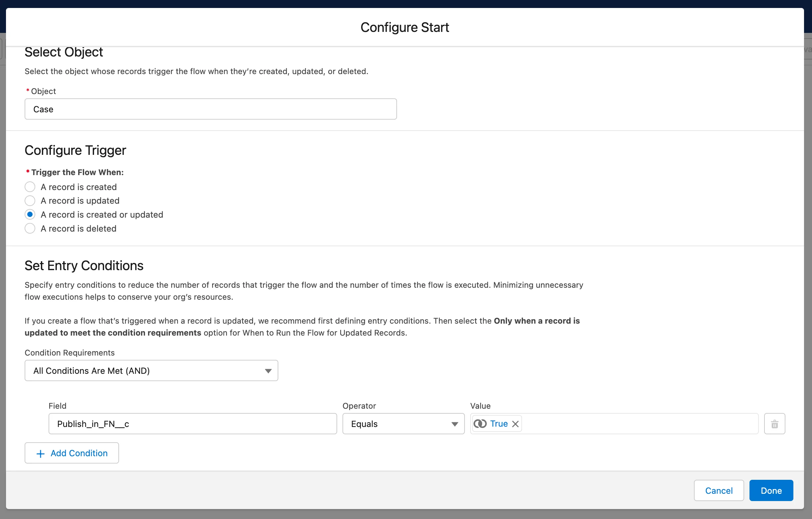
Task: Click the True value pill
Action: (498, 424)
